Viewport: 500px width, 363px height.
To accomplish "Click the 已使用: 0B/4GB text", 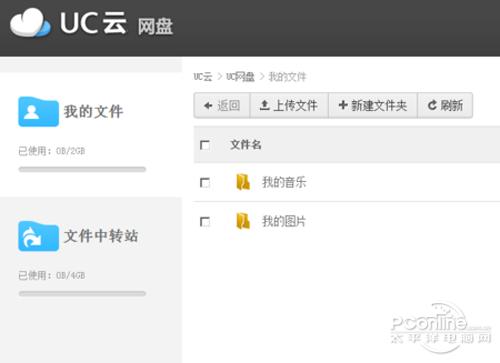I will (x=52, y=275).
